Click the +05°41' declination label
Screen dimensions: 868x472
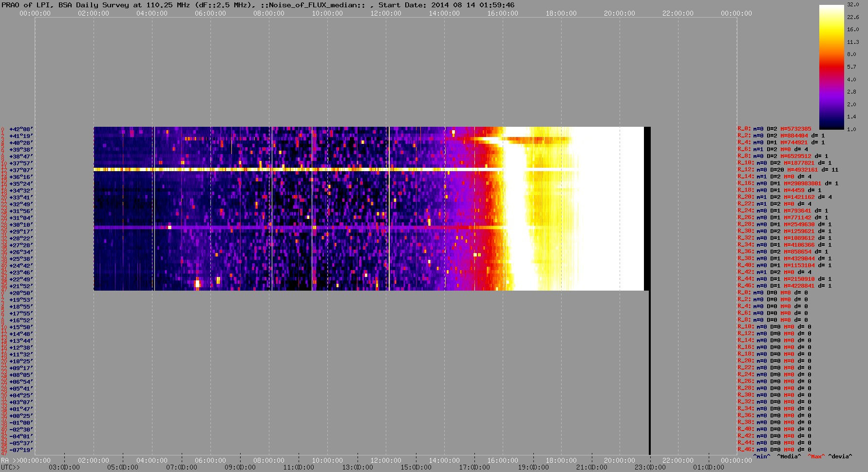(x=21, y=389)
